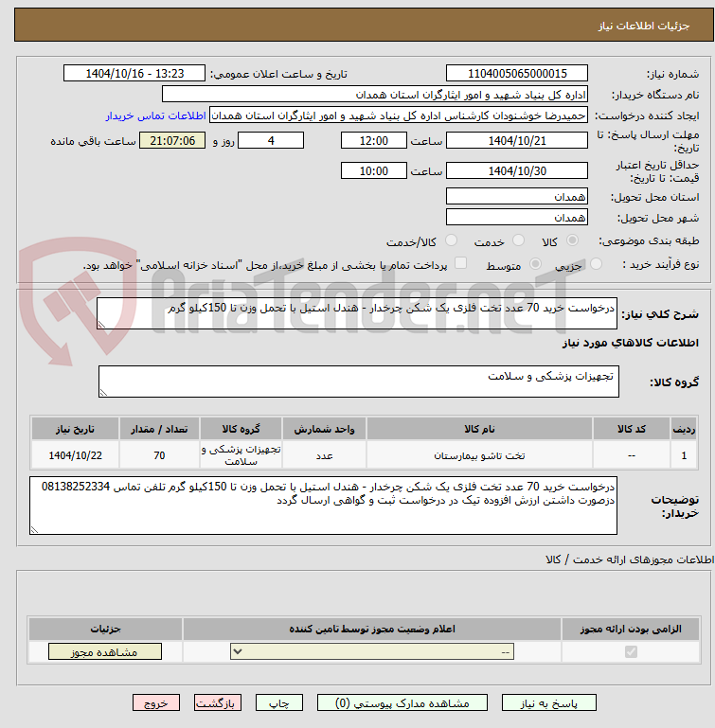
Task: Click the نام کالا column header
Action: coord(479,429)
